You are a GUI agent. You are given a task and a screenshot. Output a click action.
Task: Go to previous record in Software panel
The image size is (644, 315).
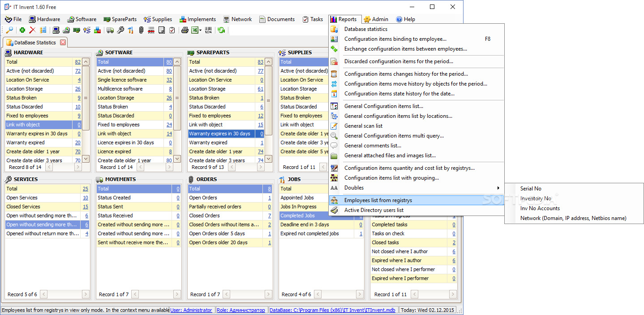(x=141, y=167)
